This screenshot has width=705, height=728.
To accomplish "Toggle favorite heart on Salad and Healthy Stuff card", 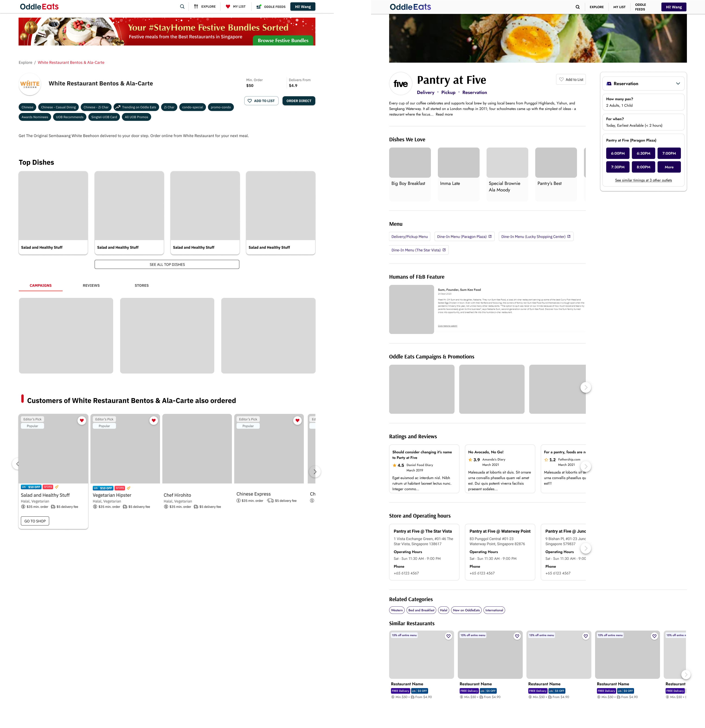I will pyautogui.click(x=82, y=420).
